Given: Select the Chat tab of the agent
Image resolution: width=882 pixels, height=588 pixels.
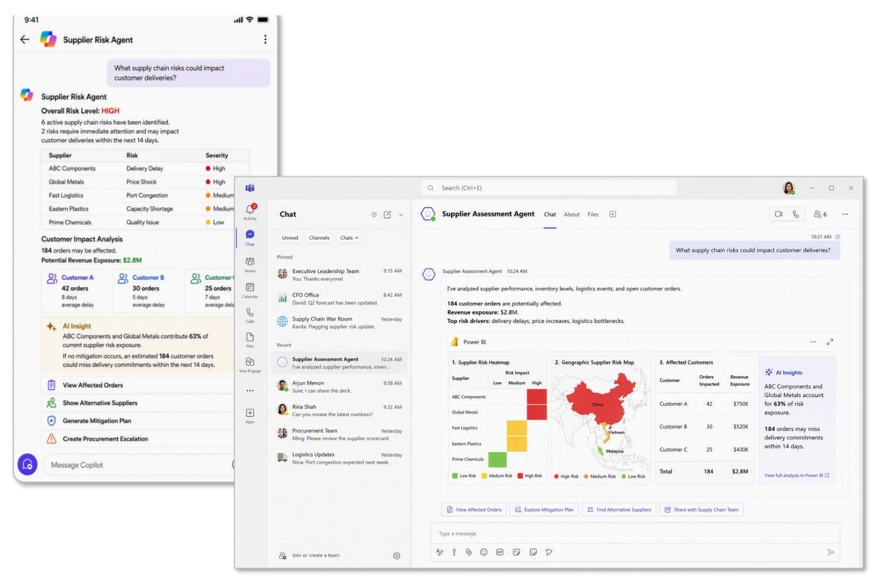Looking at the screenshot, I should point(550,215).
